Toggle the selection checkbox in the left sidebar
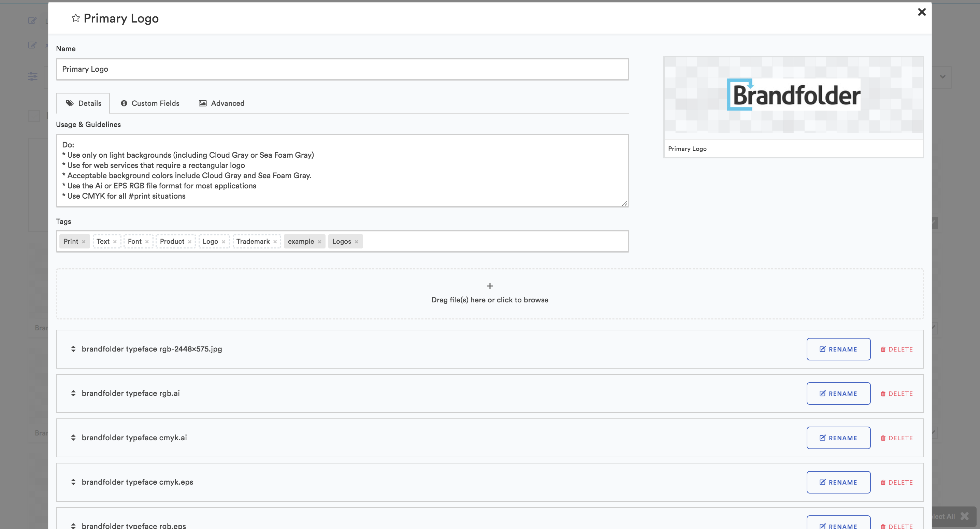 click(x=33, y=116)
